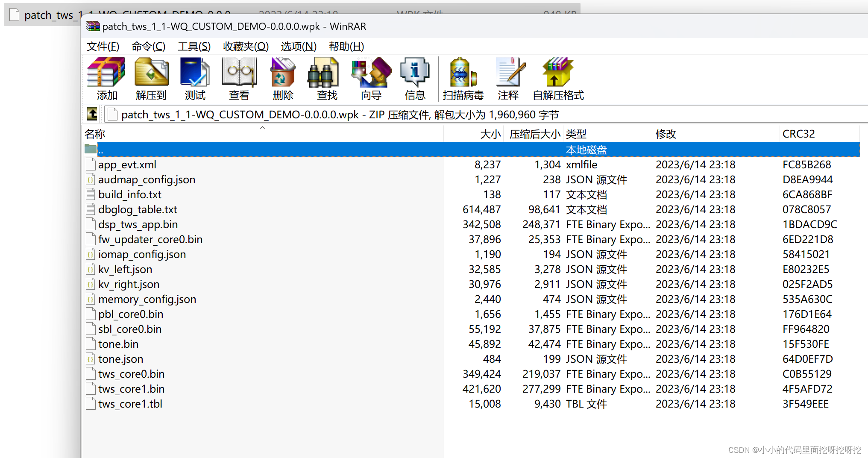This screenshot has width=868, height=458.
Task: Click JSON icon of kv_left.json
Action: (91, 269)
